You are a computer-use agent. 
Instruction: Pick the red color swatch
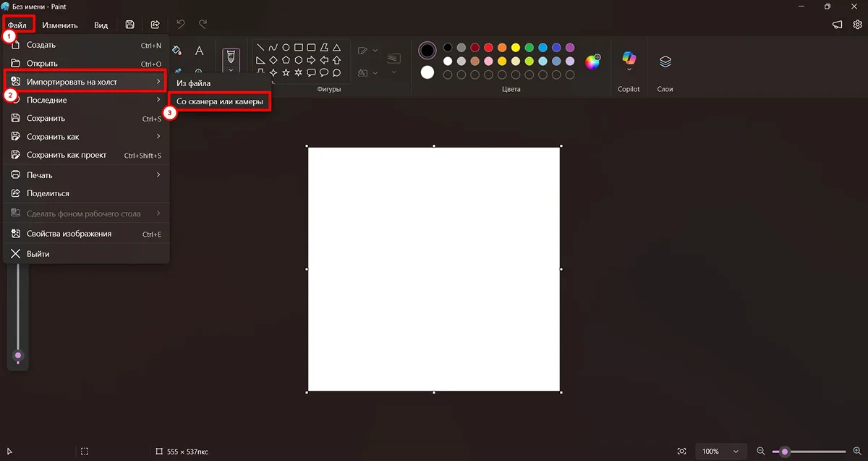point(488,48)
